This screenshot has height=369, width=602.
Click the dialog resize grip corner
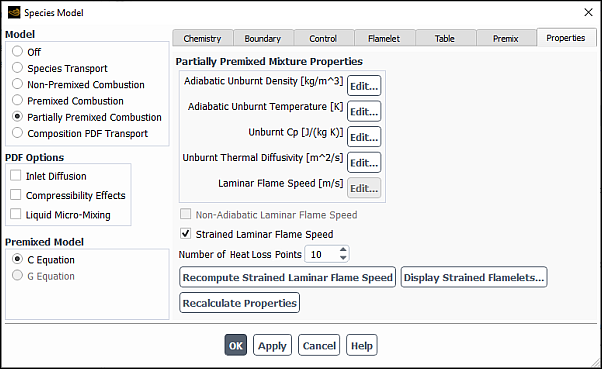[x=596, y=363]
